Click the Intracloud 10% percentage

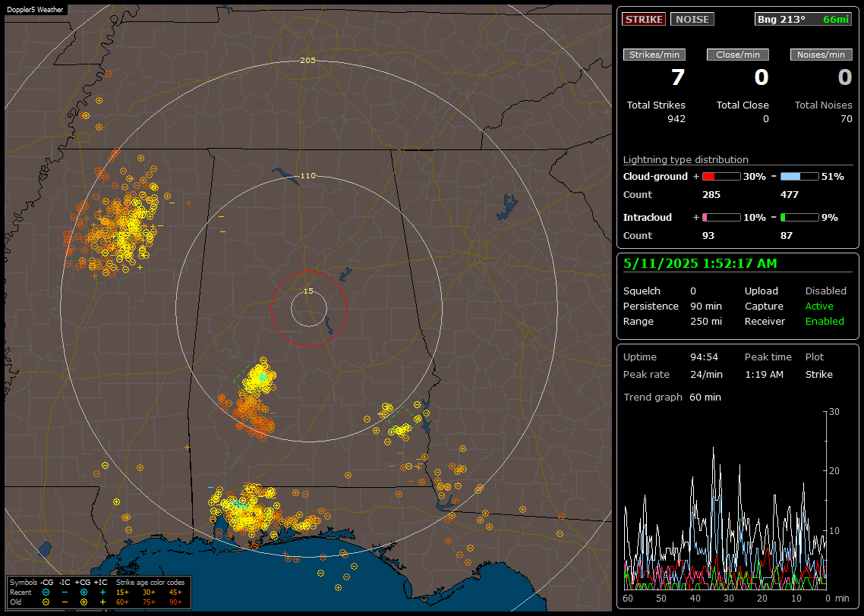coord(755,218)
